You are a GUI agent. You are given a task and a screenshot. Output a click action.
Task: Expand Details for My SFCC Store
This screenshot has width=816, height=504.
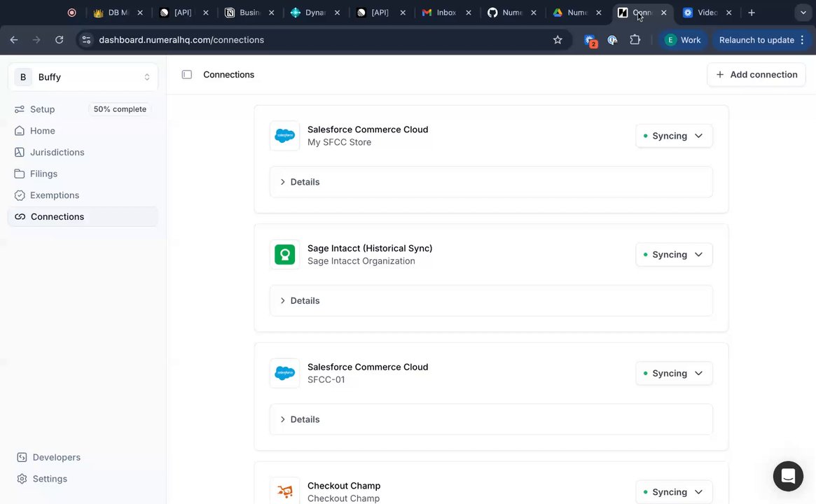point(305,182)
